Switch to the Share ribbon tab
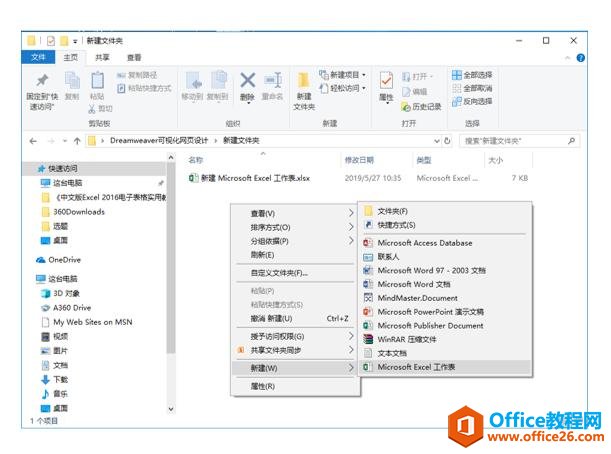 [102, 58]
